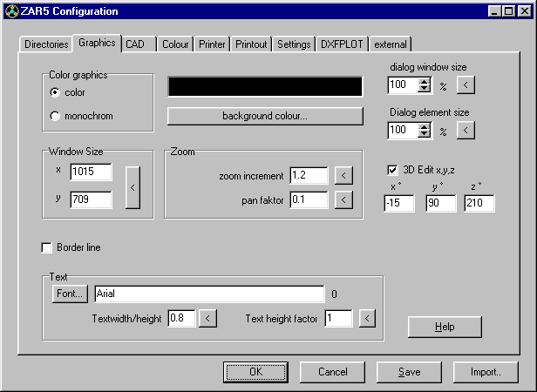Screen dimensions: 537x392
Task: Switch to the CAD tab
Action: click(135, 44)
